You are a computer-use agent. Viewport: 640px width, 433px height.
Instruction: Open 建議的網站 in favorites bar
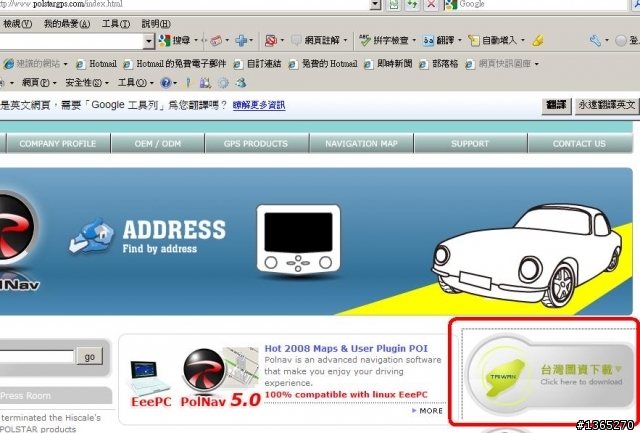point(35,64)
